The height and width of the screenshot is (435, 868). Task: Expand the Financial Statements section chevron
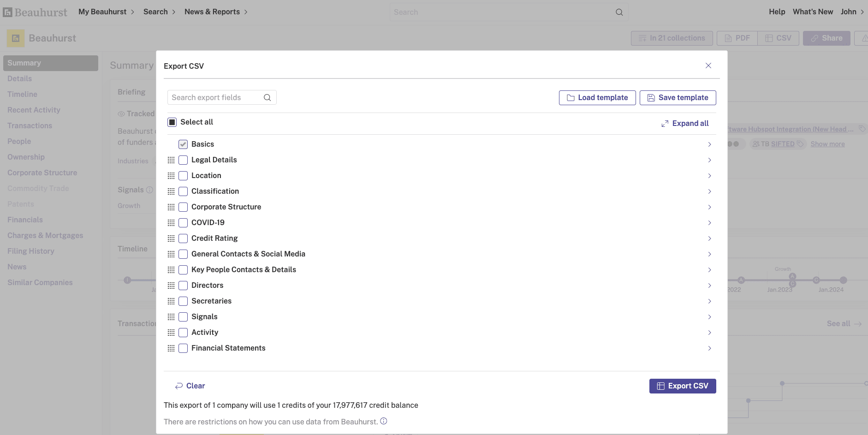pos(709,348)
